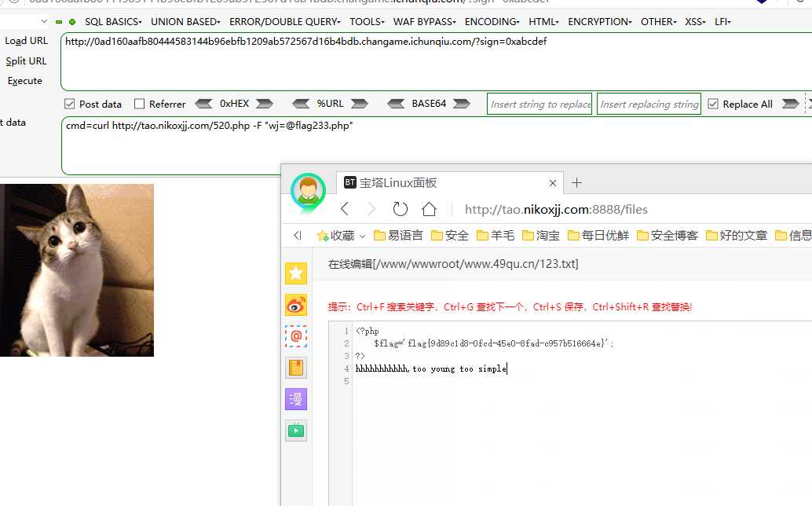Collapse HackBar with the small chevron

coord(44,21)
